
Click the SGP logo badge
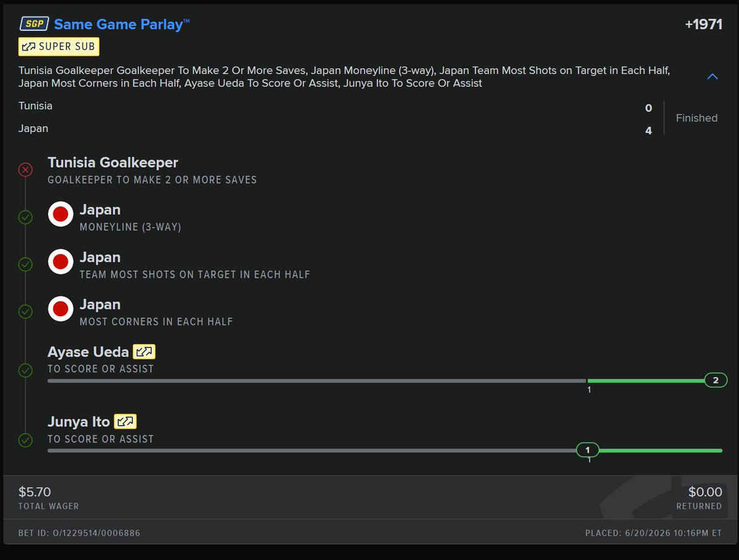coord(34,24)
